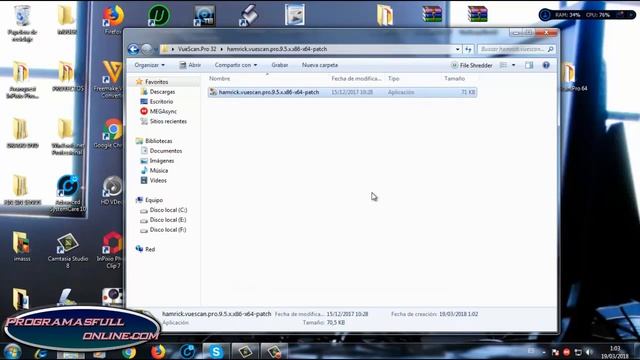Screen dimensions: 640x360
Task: Open first WinRAR archive on desktop top row
Action: (x=432, y=14)
